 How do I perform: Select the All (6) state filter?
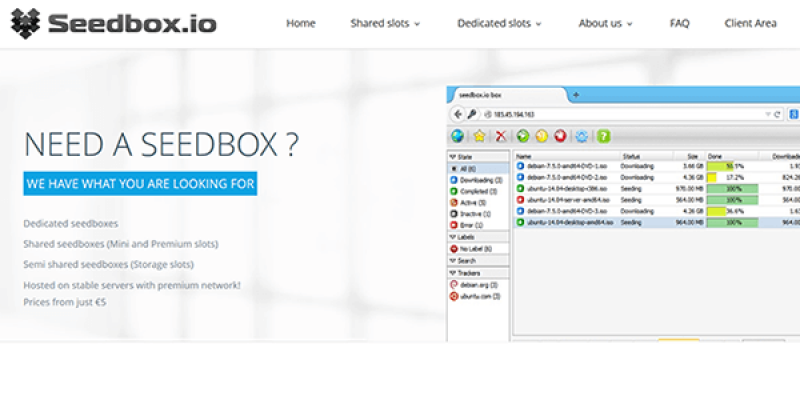[x=479, y=168]
